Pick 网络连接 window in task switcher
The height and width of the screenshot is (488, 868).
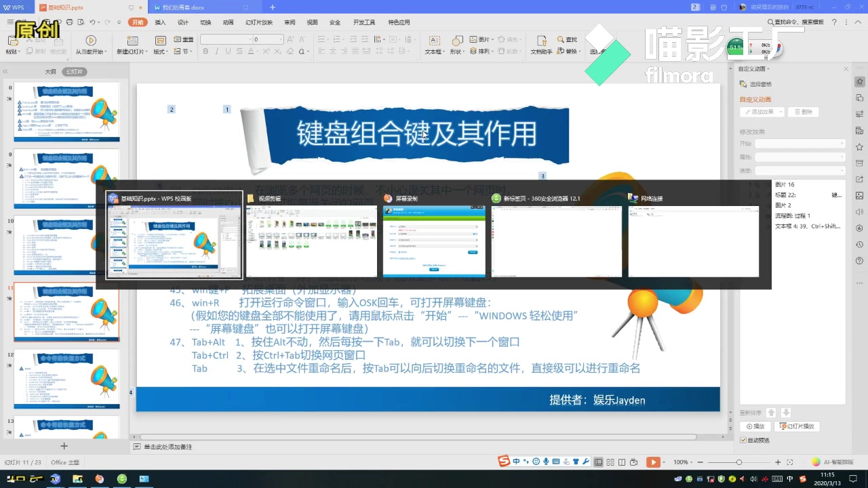[693, 235]
